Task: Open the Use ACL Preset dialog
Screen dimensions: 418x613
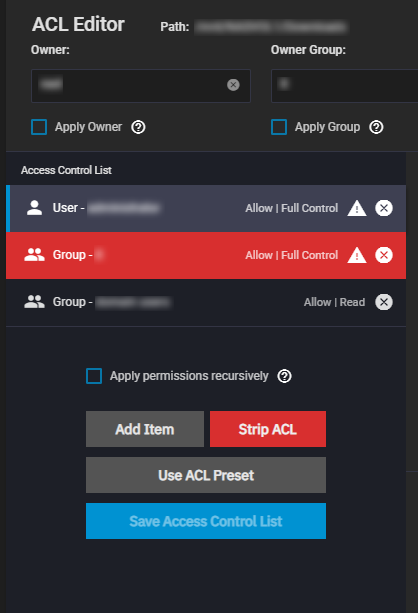Action: tap(206, 475)
